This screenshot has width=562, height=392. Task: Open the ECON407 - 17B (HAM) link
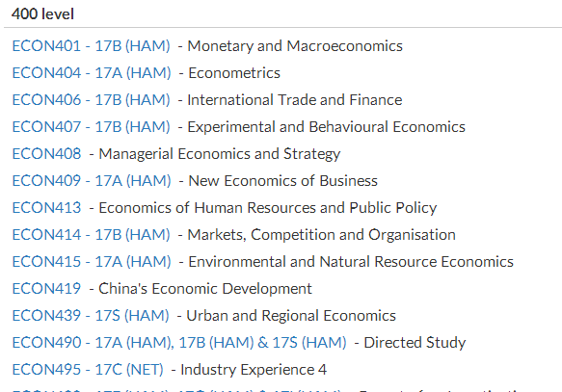point(91,127)
